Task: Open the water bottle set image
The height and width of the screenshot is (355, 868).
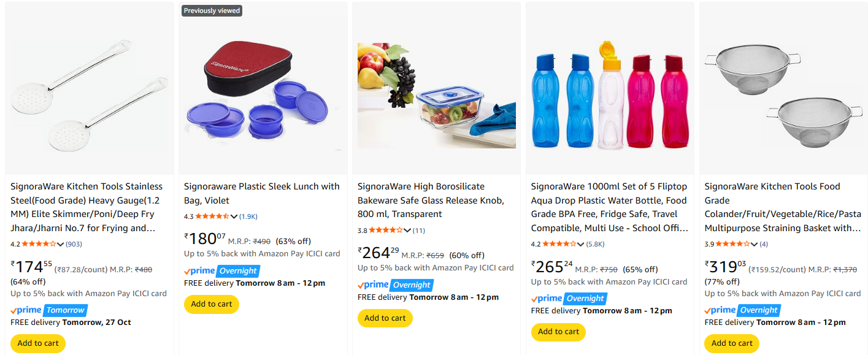Action: tap(610, 95)
